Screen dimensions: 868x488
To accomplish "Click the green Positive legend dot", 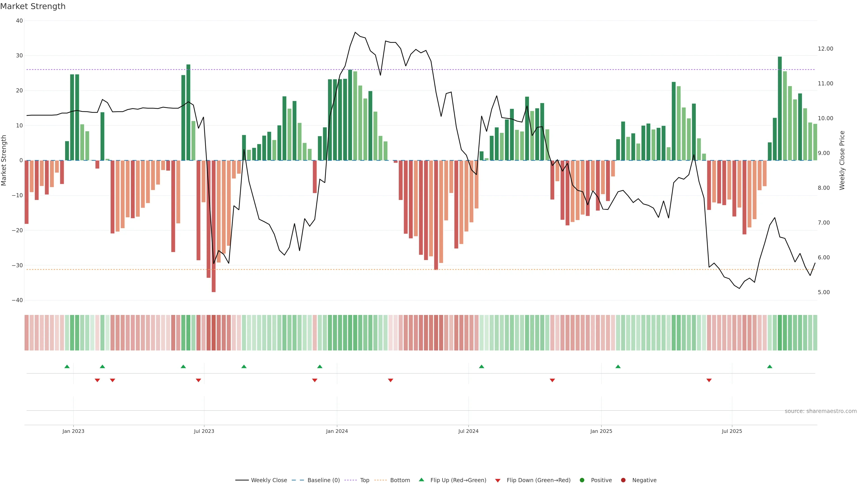I will pos(582,480).
